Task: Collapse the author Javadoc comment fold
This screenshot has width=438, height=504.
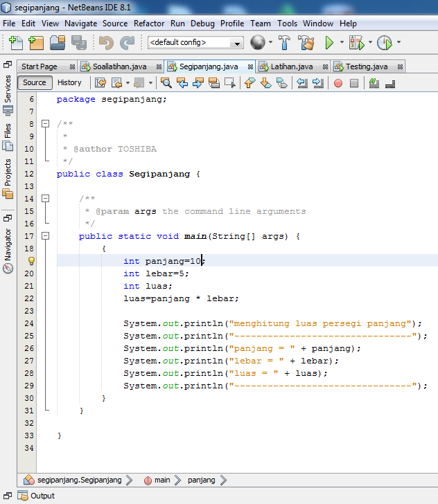Action: (46, 124)
